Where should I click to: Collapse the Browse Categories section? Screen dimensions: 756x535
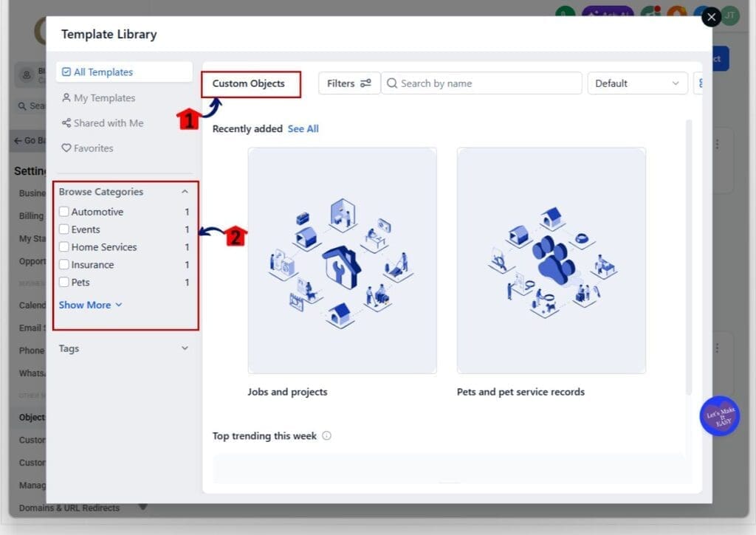click(185, 192)
